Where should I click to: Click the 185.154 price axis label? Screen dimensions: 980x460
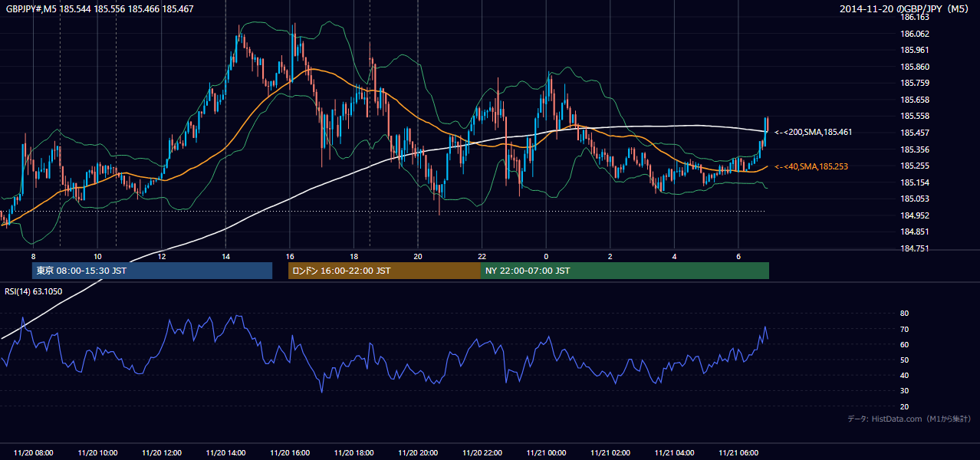point(914,182)
